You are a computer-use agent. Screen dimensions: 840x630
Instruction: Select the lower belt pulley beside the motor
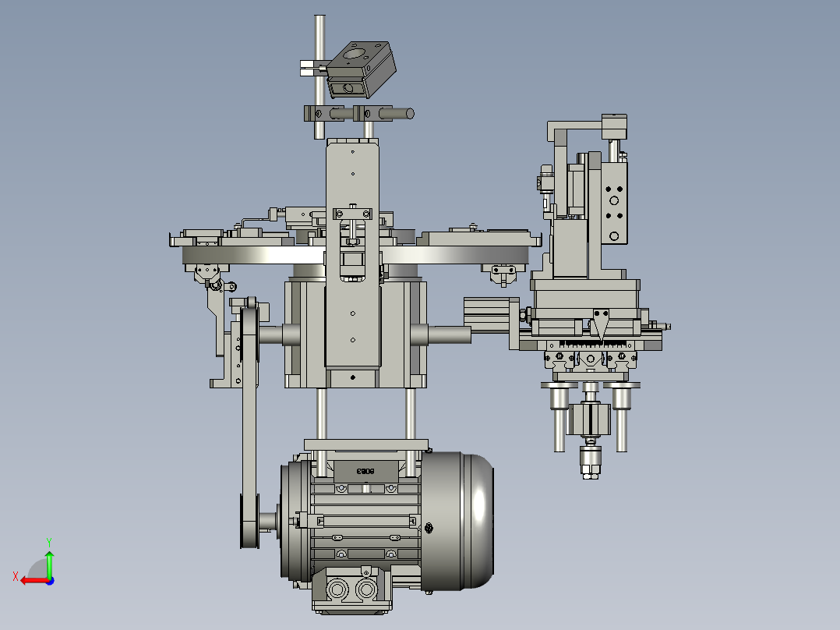(249, 521)
